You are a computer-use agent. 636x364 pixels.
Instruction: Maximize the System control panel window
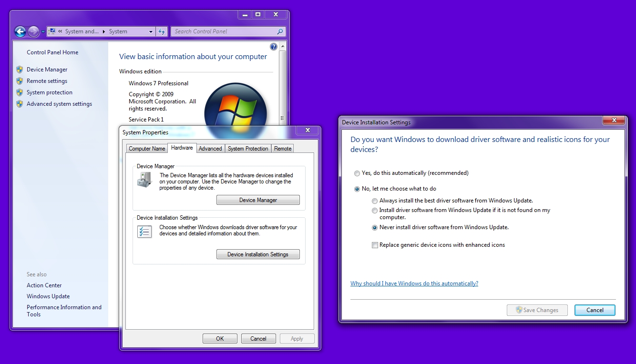tap(258, 15)
